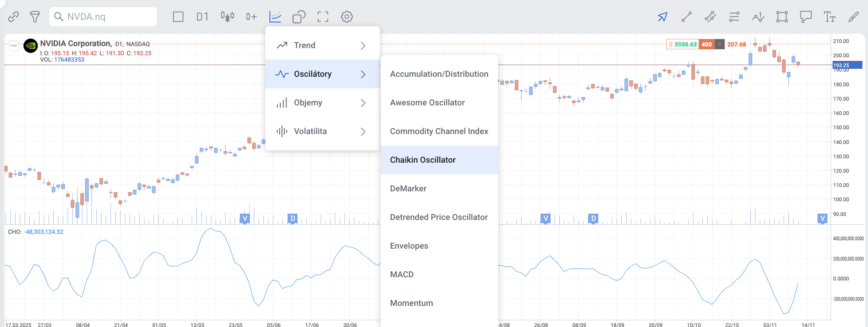Add DeMarker indicator
Screen dimensions: 868x327
pos(439,189)
